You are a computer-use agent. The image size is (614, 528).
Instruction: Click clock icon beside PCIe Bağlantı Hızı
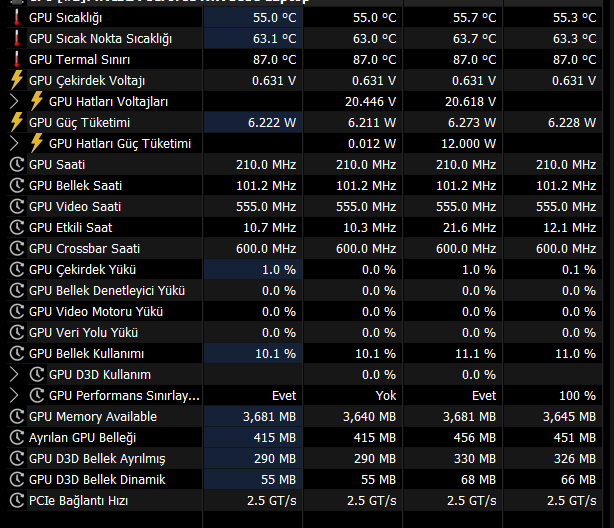point(17,501)
